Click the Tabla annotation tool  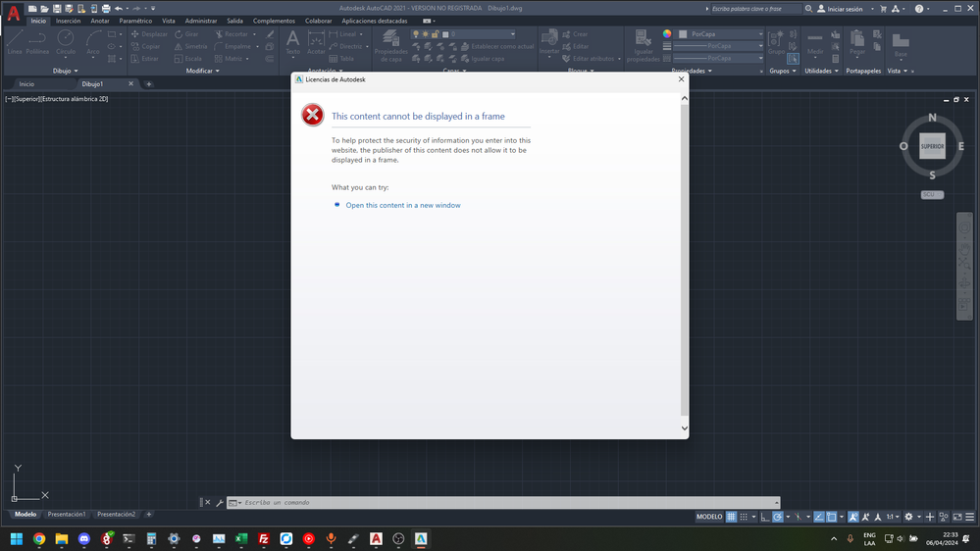click(x=341, y=59)
